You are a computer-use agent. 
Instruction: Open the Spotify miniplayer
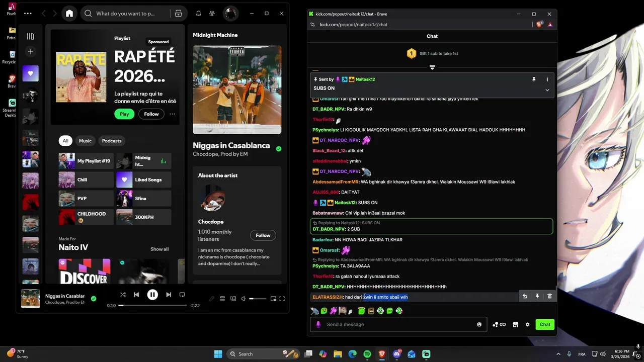(x=273, y=299)
